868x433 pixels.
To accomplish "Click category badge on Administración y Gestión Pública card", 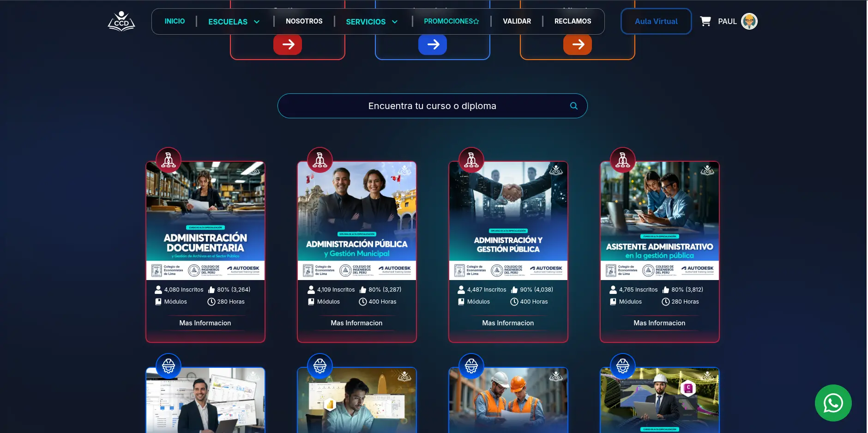I will point(471,160).
